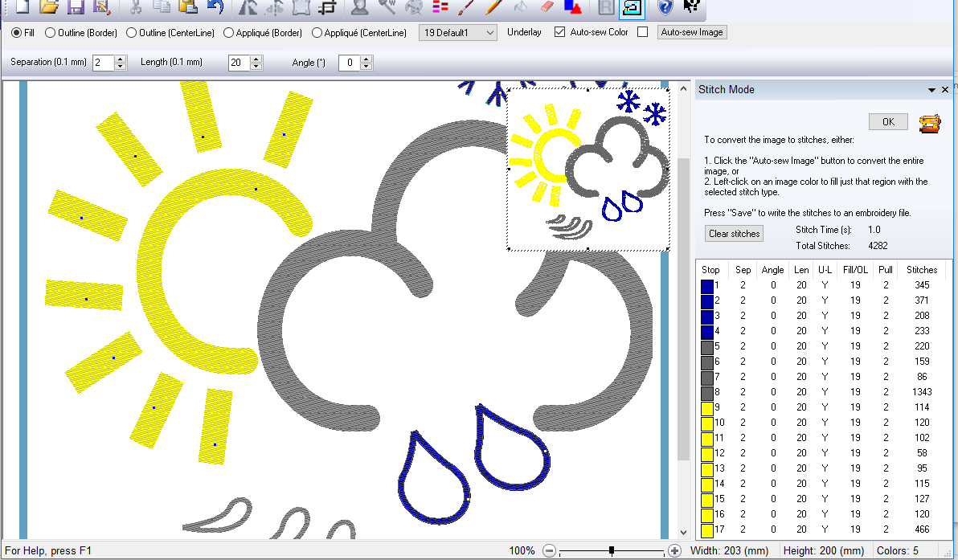Select the magic wand tool
The height and width of the screenshot is (560, 958).
pos(387,6)
